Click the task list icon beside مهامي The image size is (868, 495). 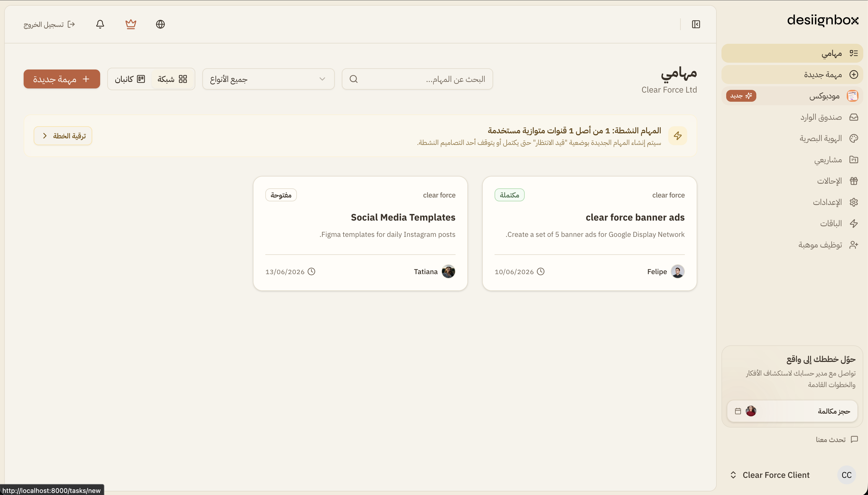point(854,53)
